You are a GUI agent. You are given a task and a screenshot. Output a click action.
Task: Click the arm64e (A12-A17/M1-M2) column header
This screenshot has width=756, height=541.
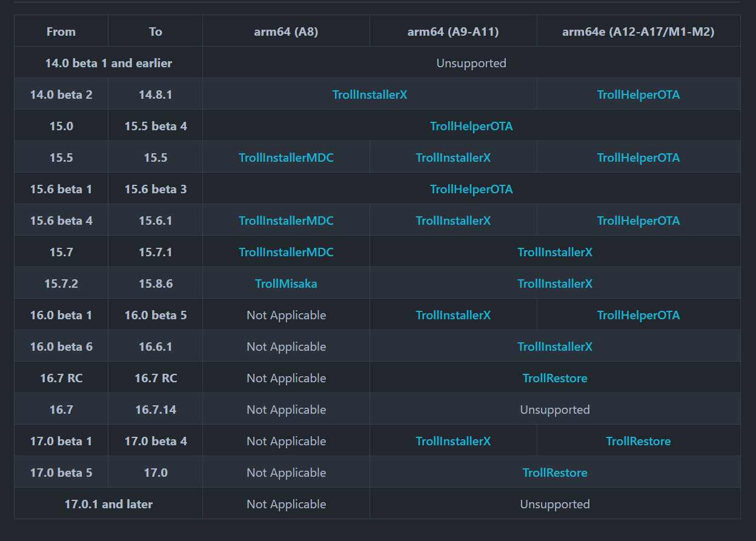(x=638, y=32)
